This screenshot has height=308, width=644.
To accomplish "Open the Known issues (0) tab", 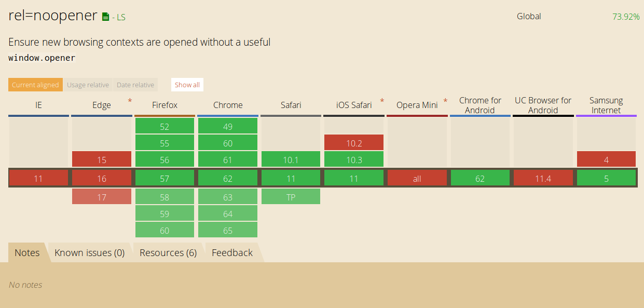I will click(x=90, y=252).
